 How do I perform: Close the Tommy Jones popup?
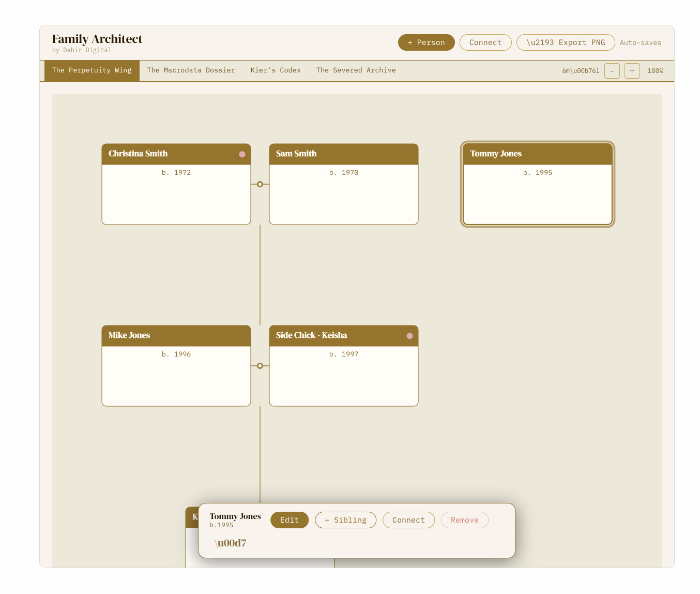point(231,543)
